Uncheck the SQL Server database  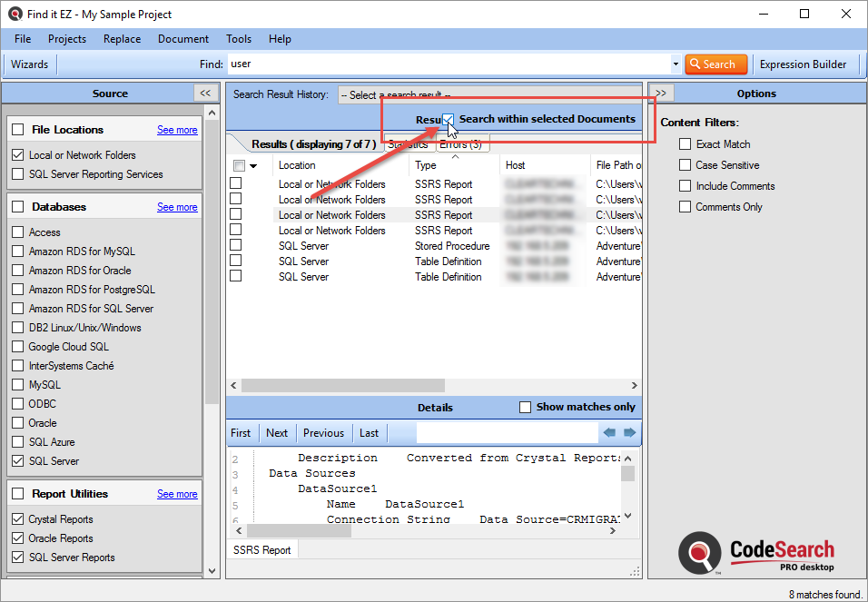pos(18,460)
